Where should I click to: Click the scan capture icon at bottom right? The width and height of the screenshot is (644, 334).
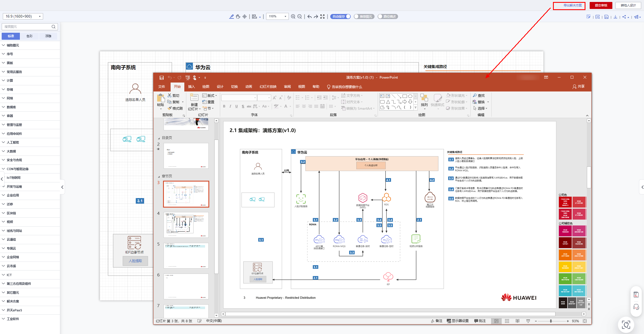click(x=626, y=324)
